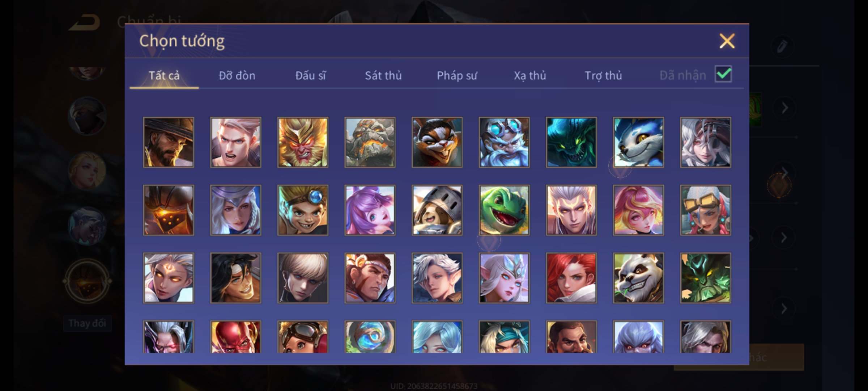The image size is (868, 391).
Task: Switch to the Đỡ đòn tab
Action: [x=237, y=75]
